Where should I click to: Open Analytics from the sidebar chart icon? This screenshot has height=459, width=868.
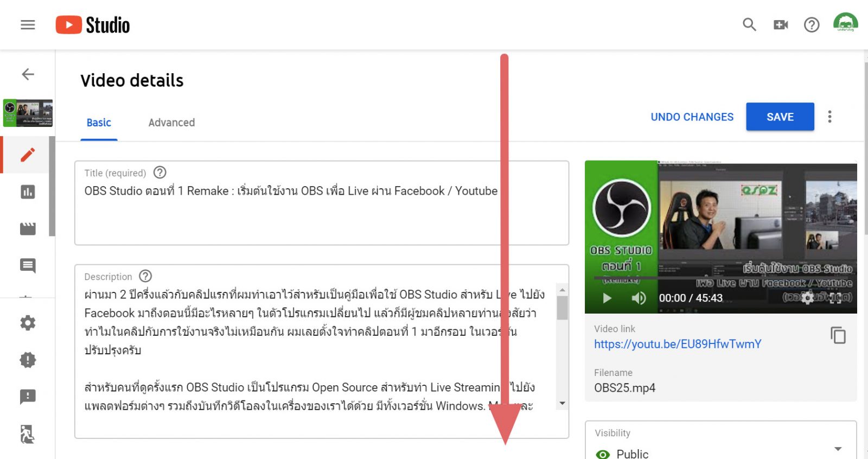coord(28,192)
